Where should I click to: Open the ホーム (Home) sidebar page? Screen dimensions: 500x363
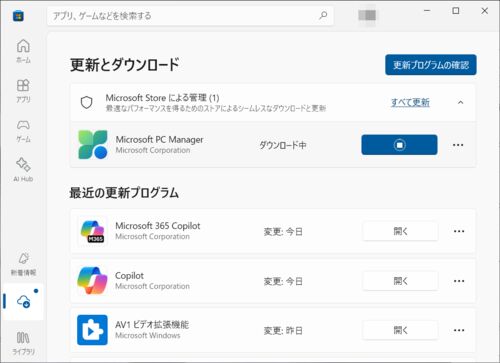pyautogui.click(x=23, y=51)
